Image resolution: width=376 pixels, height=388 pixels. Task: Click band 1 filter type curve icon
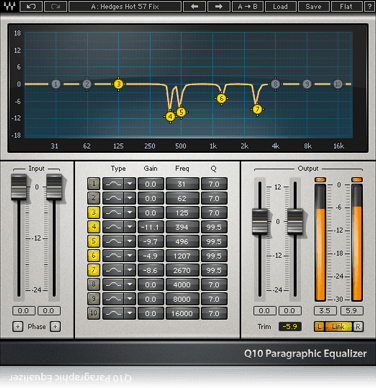[x=113, y=184]
